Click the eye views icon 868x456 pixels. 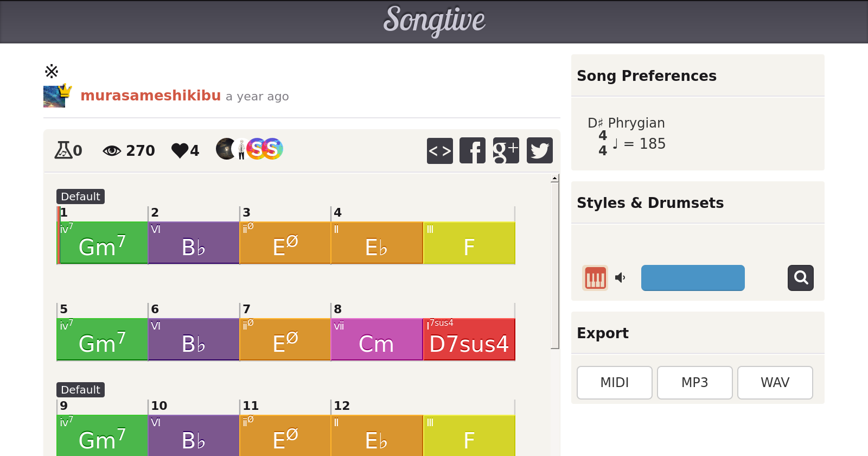pyautogui.click(x=112, y=150)
